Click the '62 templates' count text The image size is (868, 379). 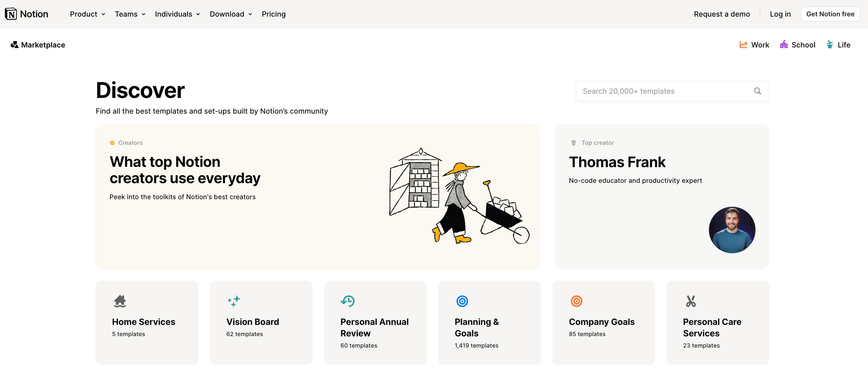pos(244,334)
